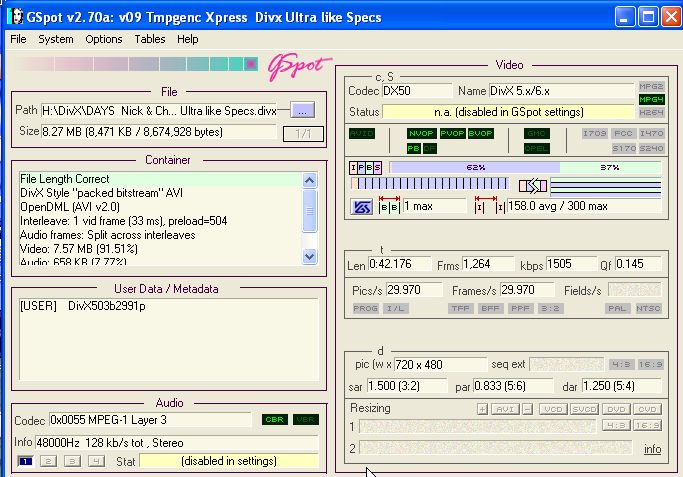
Task: Click the 3:2 pulldown indicator
Action: point(551,308)
